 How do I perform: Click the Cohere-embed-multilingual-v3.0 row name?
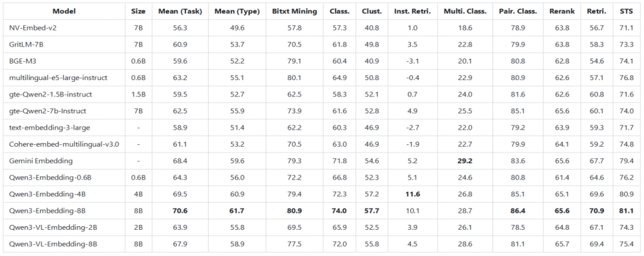[x=64, y=144]
